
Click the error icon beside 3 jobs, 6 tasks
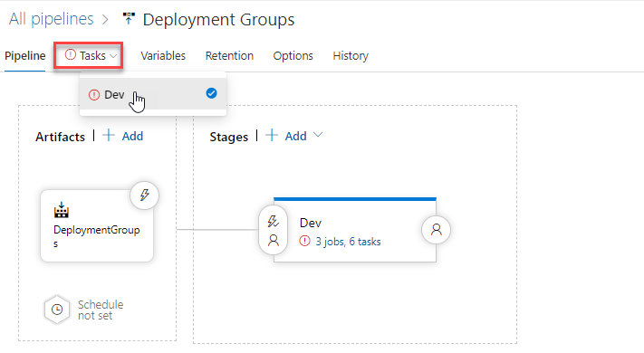coord(304,241)
